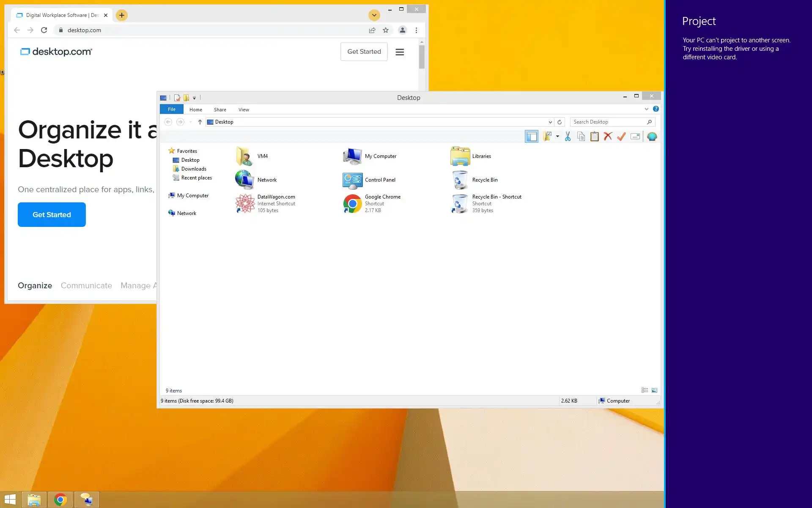This screenshot has height=508, width=812.
Task: Switch to large icons view toggle
Action: click(x=654, y=390)
